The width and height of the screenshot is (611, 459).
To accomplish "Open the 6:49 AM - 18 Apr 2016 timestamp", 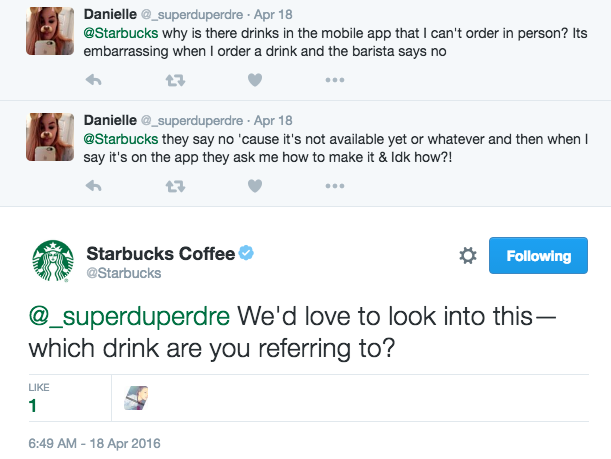I will pos(94,443).
